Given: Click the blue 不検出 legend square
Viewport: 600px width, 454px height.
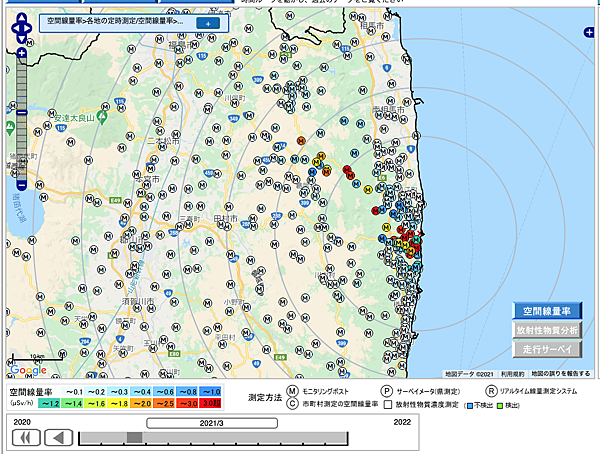Looking at the screenshot, I should [x=470, y=406].
